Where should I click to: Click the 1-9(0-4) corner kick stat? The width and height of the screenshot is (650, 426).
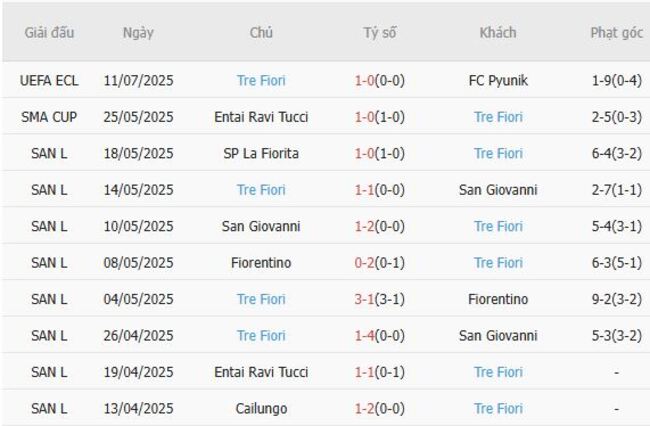(x=616, y=81)
